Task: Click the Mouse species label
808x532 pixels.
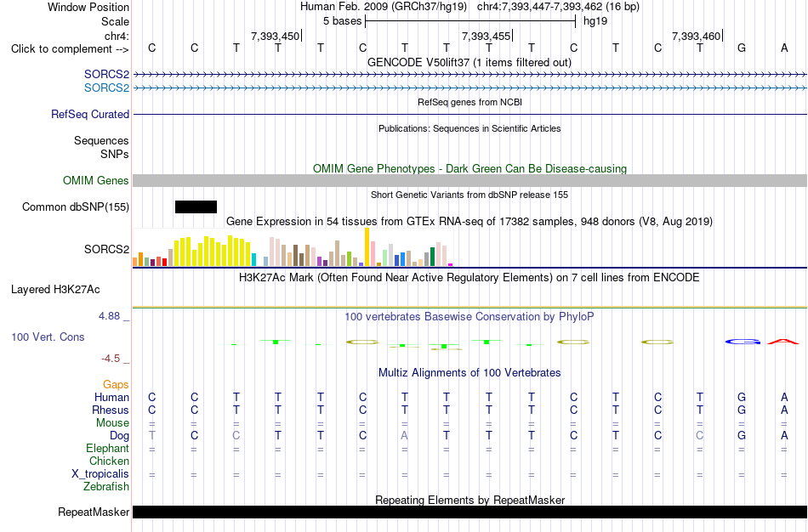Action: pyautogui.click(x=112, y=423)
